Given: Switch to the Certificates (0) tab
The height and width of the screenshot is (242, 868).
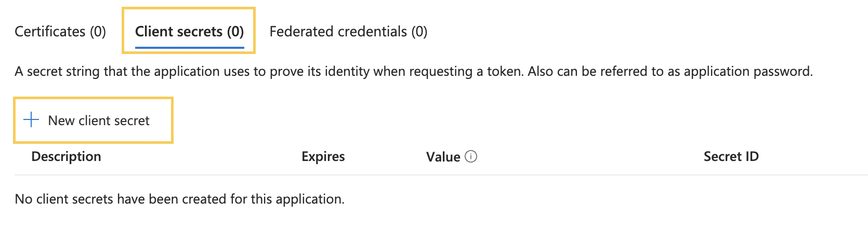Looking at the screenshot, I should [x=60, y=31].
